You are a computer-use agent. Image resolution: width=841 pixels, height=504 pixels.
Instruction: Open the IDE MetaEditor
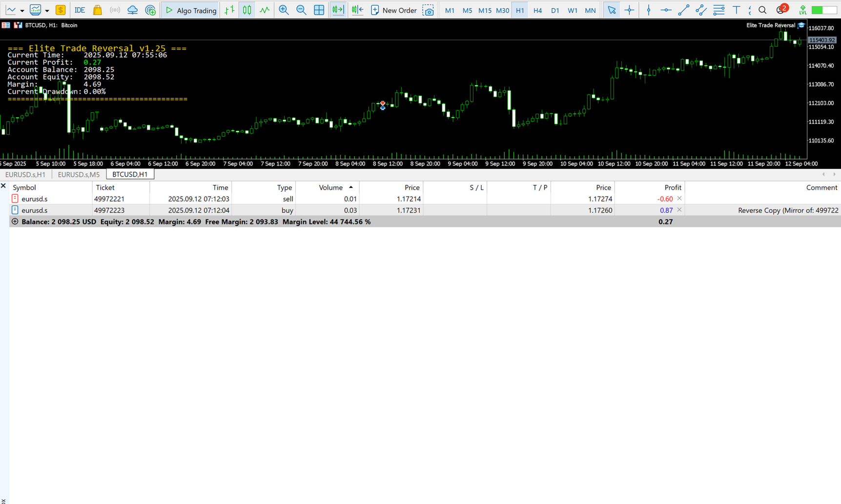[x=79, y=10]
